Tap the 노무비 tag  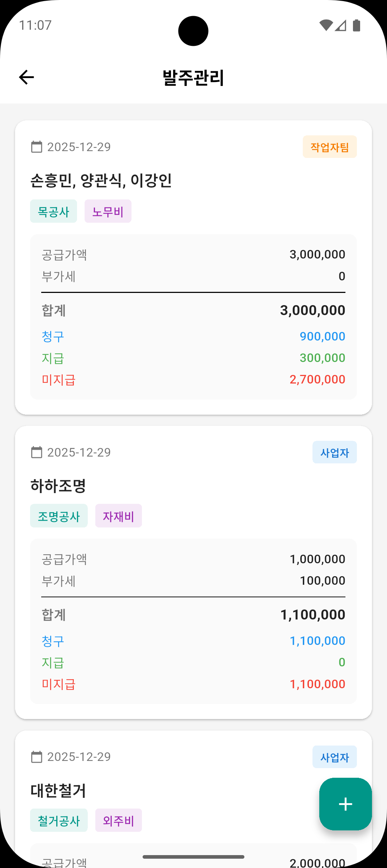coord(108,211)
